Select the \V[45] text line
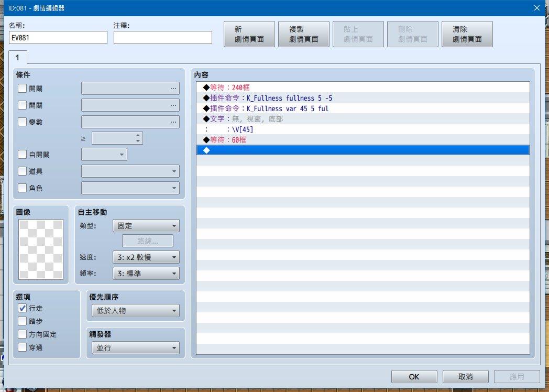Viewport: 549px width, 392px height. 363,129
